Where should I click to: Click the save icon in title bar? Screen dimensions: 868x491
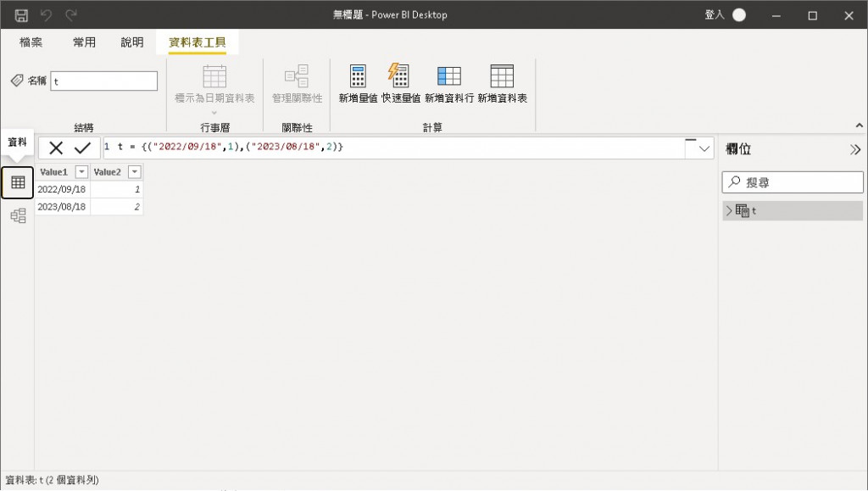(x=21, y=15)
